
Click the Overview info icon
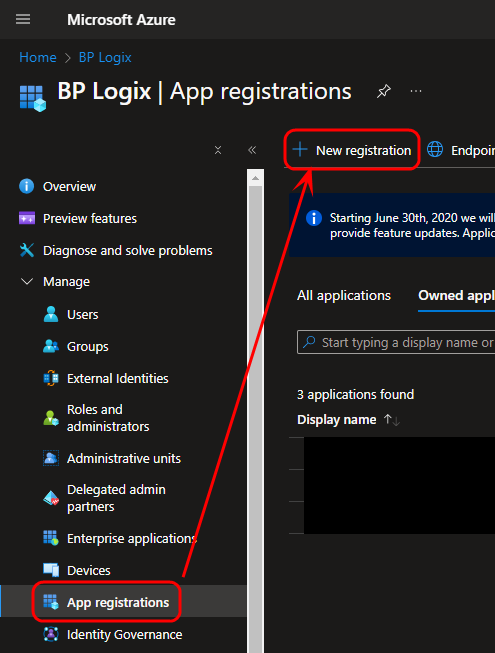(x=27, y=186)
